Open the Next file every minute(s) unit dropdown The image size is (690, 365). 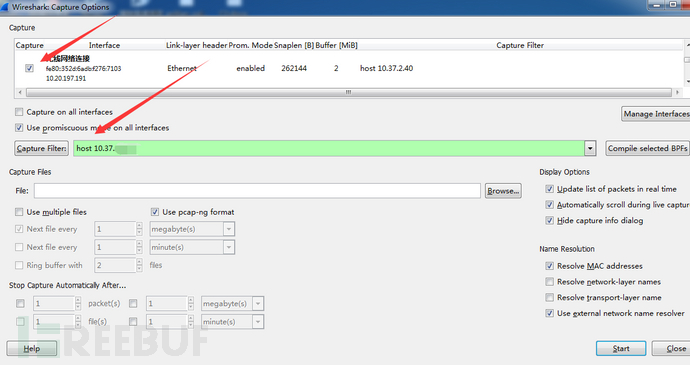pos(229,247)
